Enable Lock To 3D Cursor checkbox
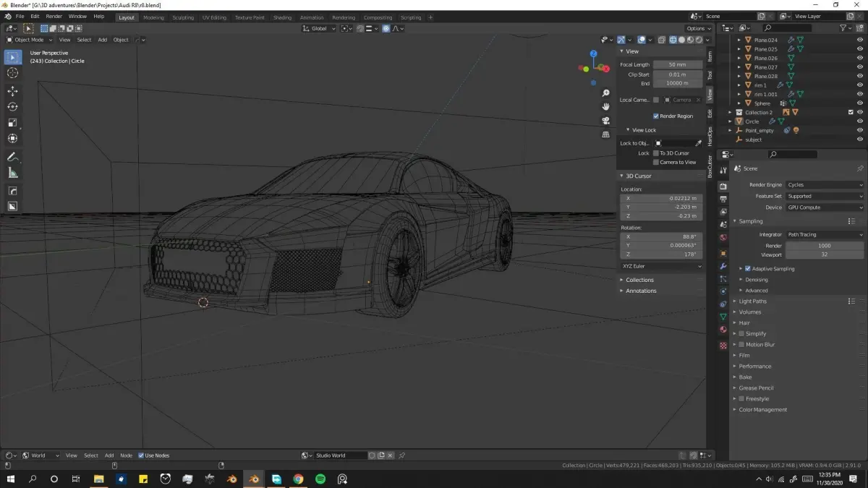The image size is (868, 488). tap(656, 153)
